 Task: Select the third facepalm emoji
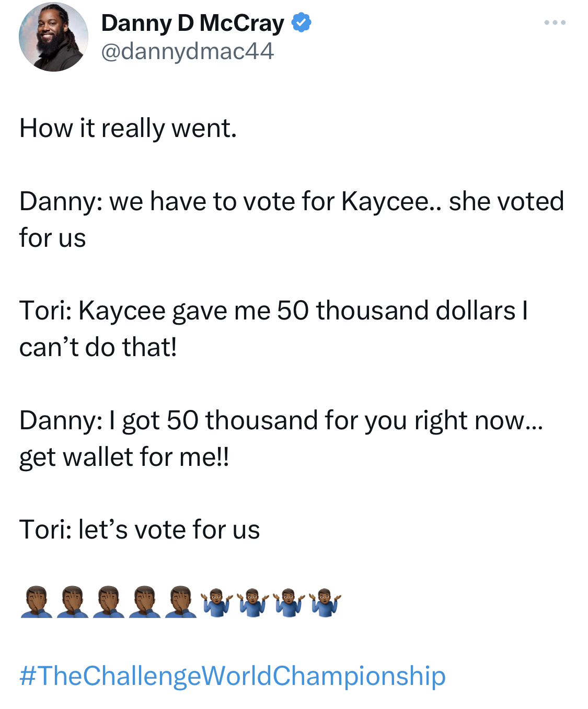click(109, 602)
